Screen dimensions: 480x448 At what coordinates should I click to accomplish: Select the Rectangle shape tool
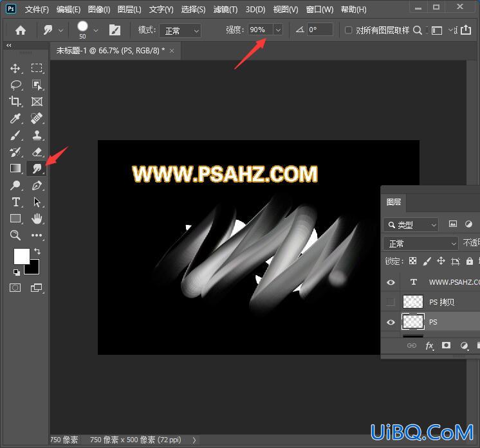tap(15, 219)
